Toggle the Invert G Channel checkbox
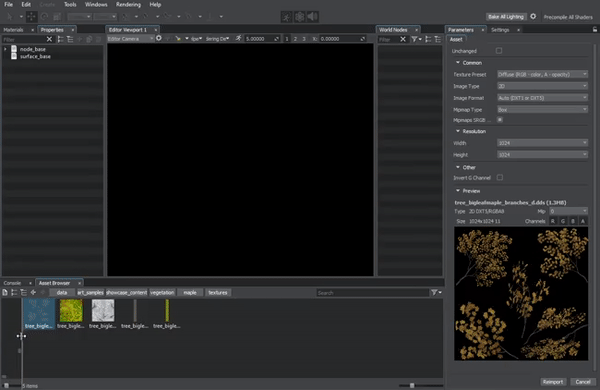 tap(500, 177)
